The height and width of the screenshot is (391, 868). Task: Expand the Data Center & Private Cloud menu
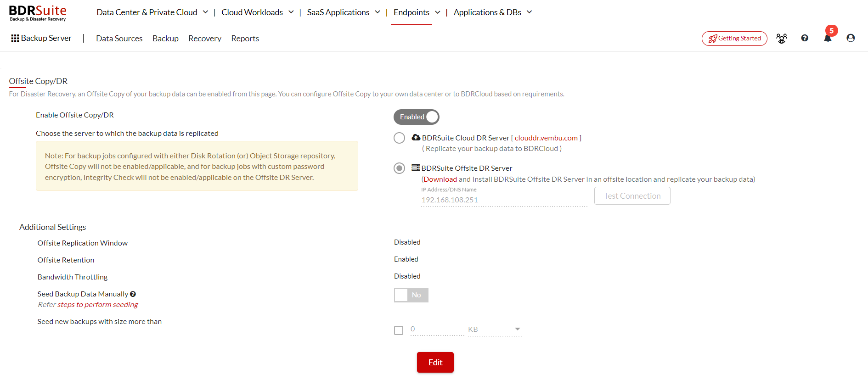(x=152, y=12)
